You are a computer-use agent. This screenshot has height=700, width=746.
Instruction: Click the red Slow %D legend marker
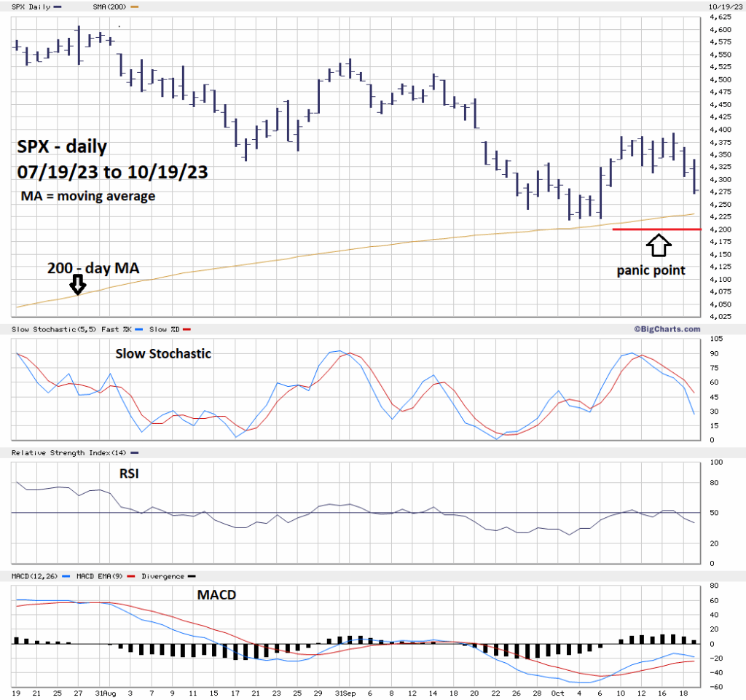pos(186,330)
